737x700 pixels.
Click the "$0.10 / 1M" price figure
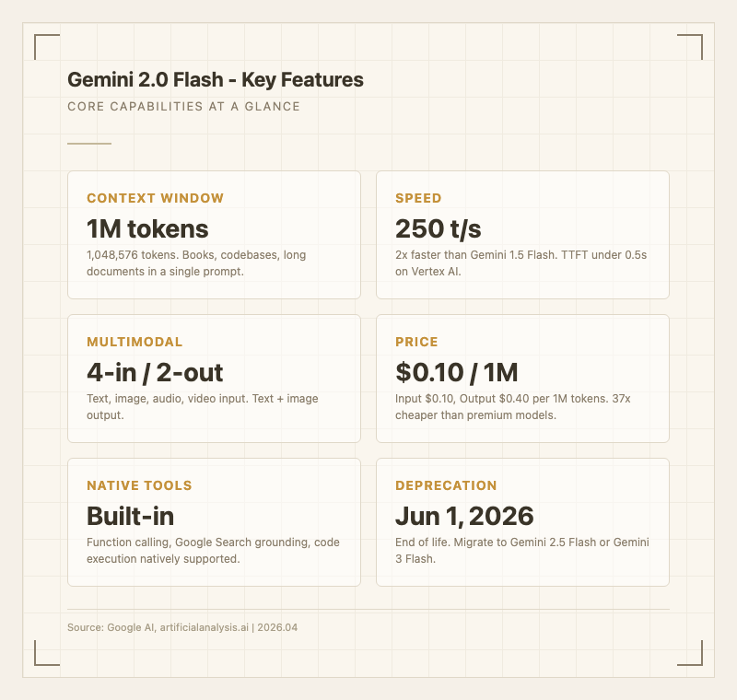(x=457, y=372)
